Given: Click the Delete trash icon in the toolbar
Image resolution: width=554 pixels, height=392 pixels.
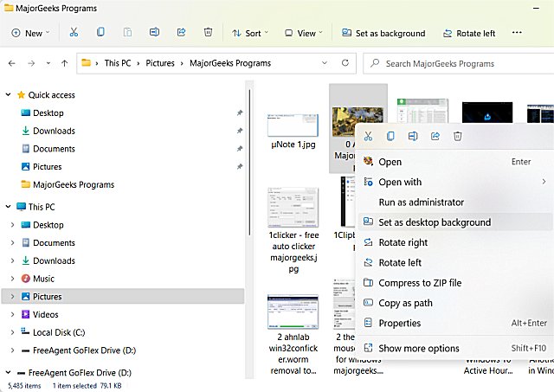Looking at the screenshot, I should click(208, 33).
